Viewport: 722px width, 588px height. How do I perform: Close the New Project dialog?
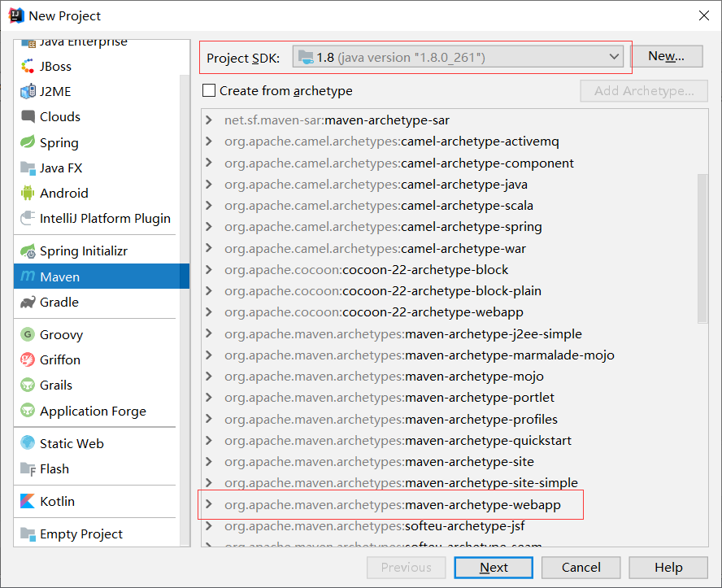point(703,15)
